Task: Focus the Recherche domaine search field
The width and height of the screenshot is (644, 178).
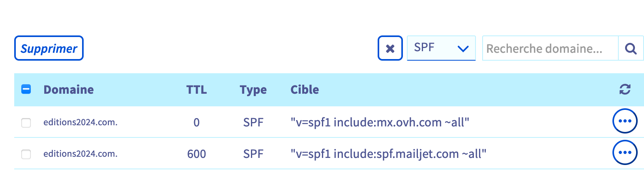Action: [550, 48]
